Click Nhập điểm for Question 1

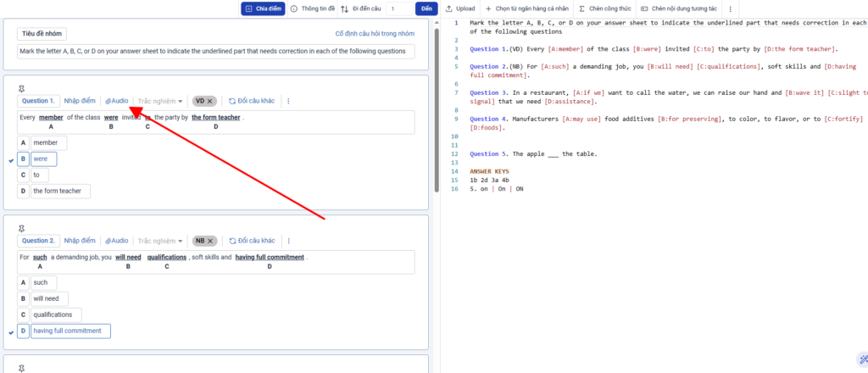click(79, 101)
